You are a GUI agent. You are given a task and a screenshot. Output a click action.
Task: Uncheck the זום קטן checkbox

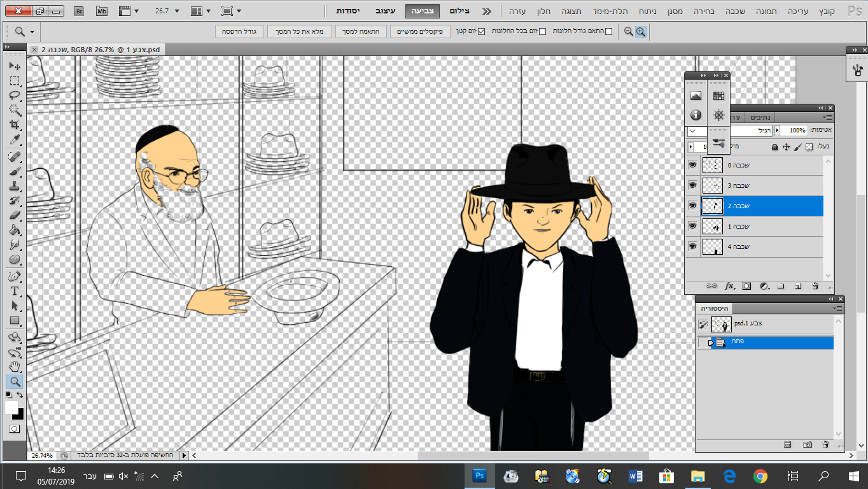point(482,31)
